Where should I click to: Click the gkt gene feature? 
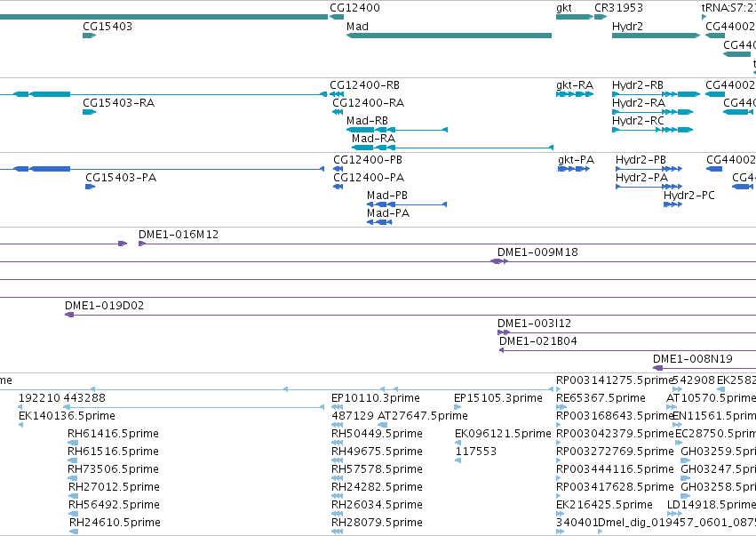575,17
